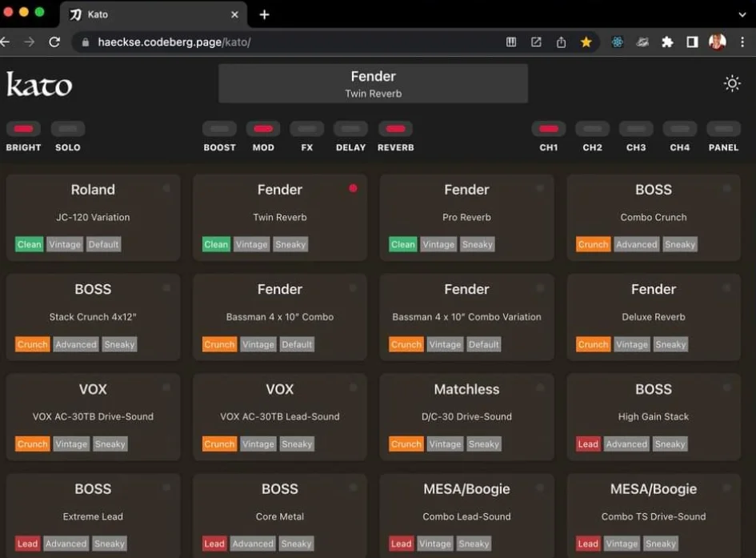Select the BOSS Stack Crunch 4x12" preset
Image resolution: width=756 pixels, height=558 pixels.
[93, 317]
